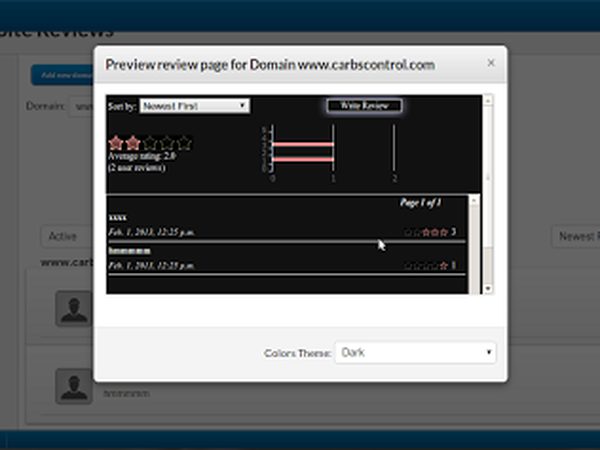
Task: Click the Write Review button
Action: (364, 106)
